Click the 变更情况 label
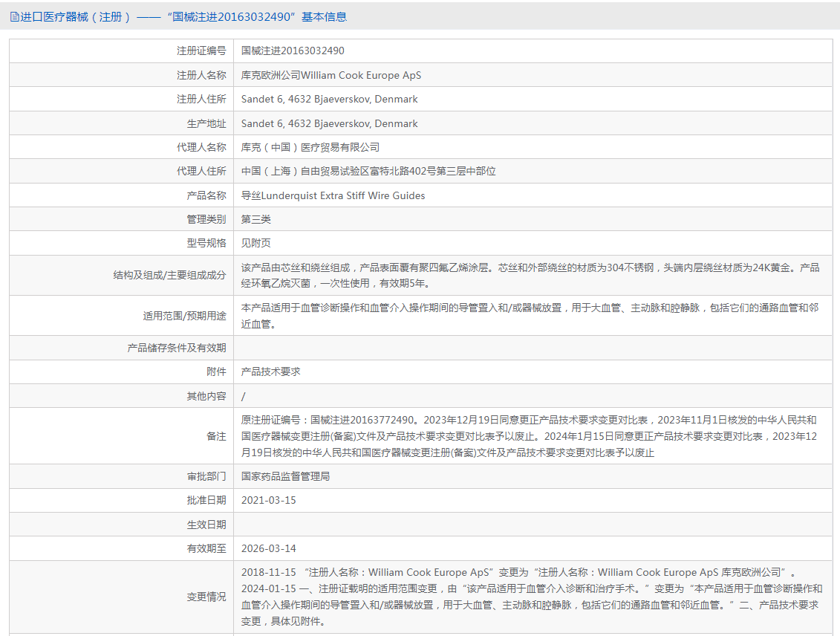840x636 pixels. pos(206,597)
